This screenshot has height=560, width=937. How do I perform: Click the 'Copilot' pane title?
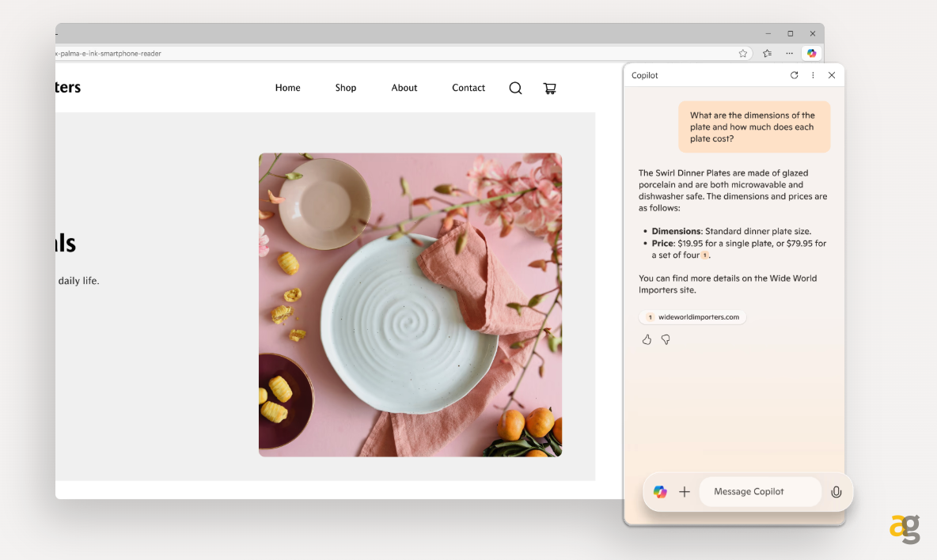pyautogui.click(x=645, y=75)
